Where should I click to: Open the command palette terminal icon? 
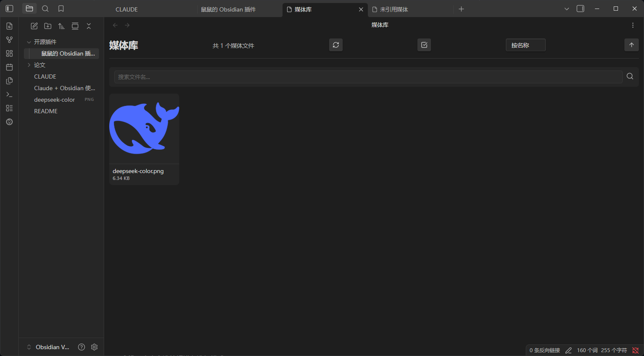(x=9, y=94)
